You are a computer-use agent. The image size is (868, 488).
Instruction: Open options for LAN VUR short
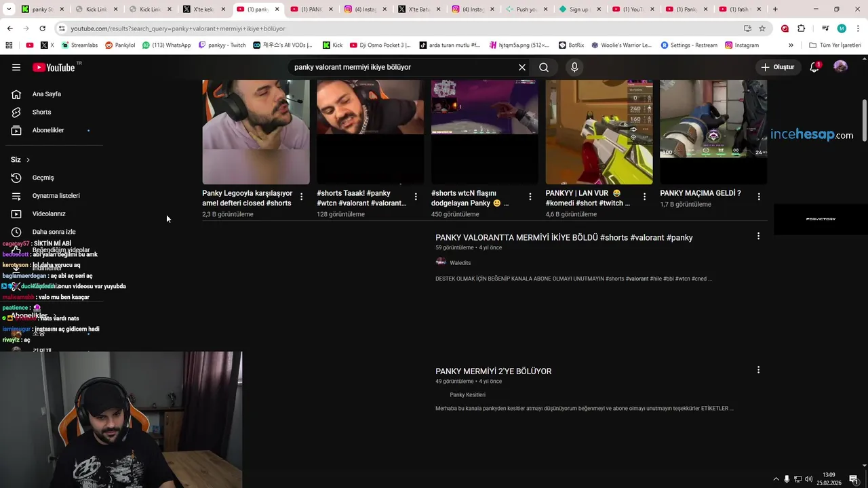(644, 197)
